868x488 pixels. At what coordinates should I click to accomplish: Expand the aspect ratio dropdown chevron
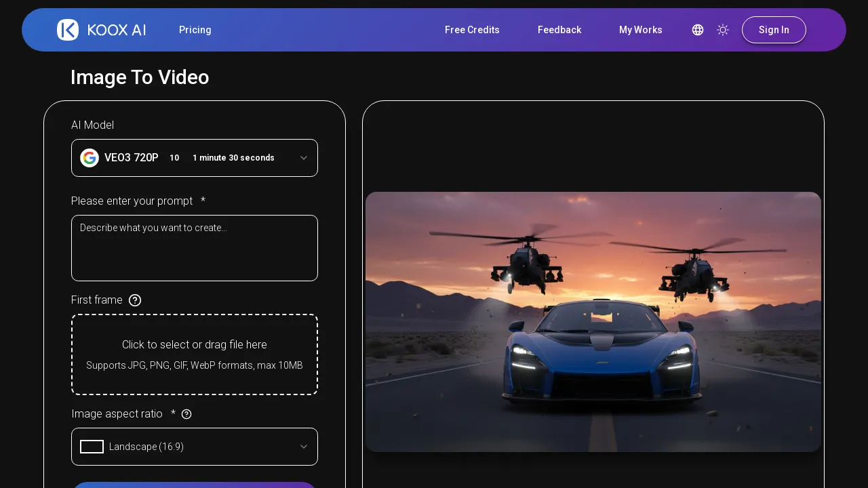click(304, 447)
